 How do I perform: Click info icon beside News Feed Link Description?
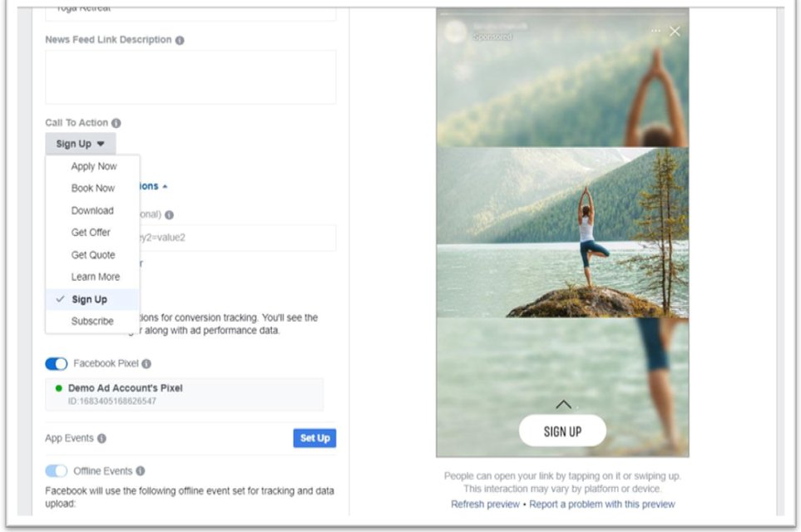[x=180, y=41]
